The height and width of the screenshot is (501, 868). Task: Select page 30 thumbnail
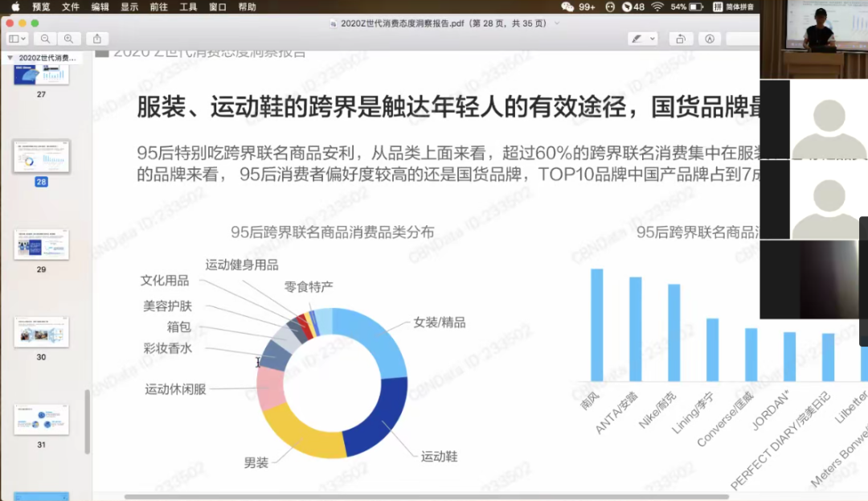coord(42,331)
